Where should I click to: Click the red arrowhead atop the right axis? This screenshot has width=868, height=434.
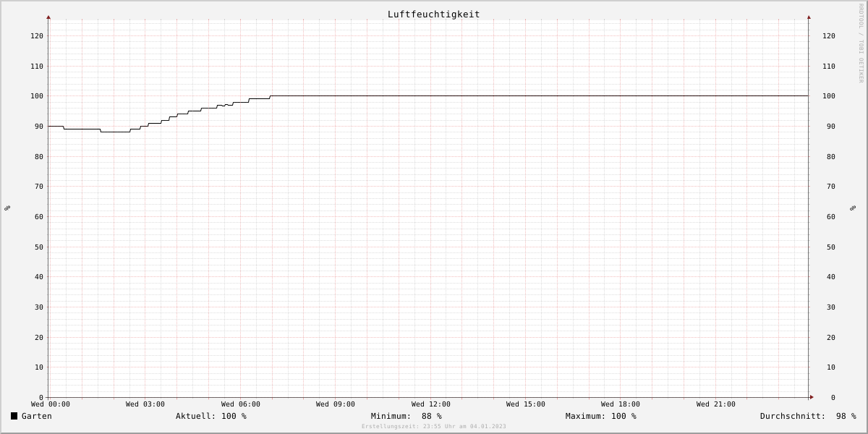pyautogui.click(x=809, y=17)
